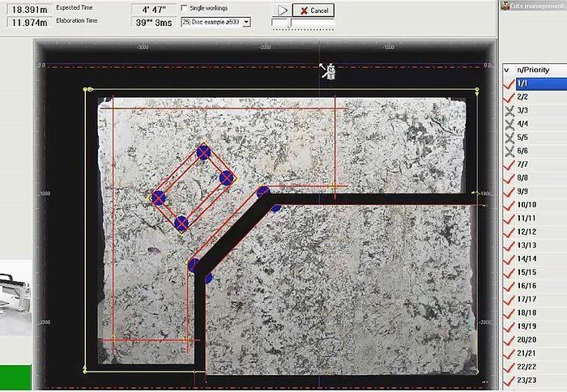This screenshot has width=567, height=392.
Task: Select cut 23/23 in priority list
Action: point(526,381)
